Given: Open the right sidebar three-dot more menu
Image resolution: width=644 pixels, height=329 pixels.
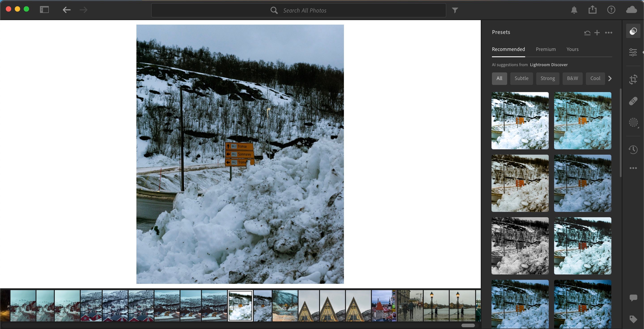Looking at the screenshot, I should point(633,168).
